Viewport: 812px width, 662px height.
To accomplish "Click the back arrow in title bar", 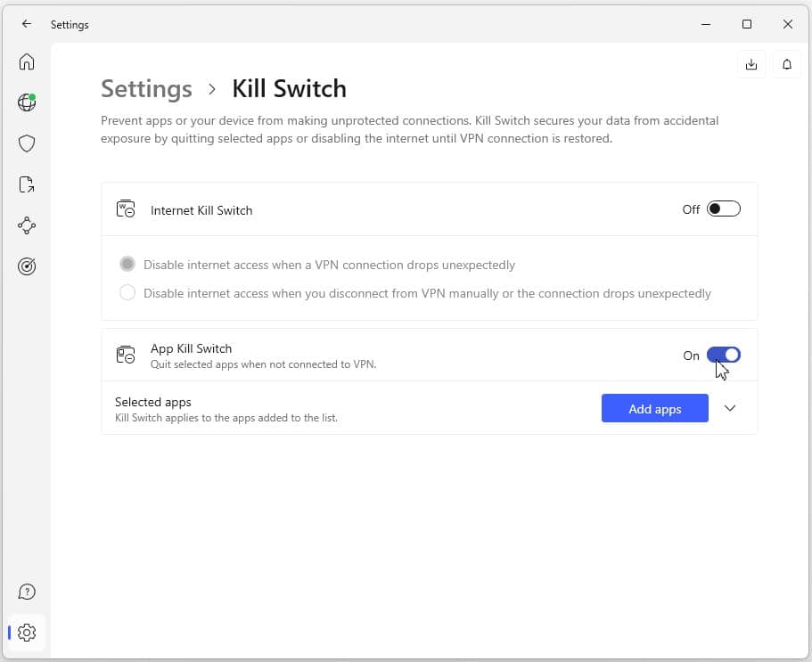I will click(27, 24).
